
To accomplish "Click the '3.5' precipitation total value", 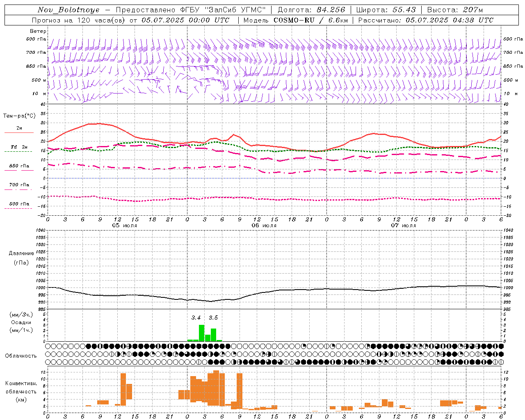I will click(x=213, y=317).
